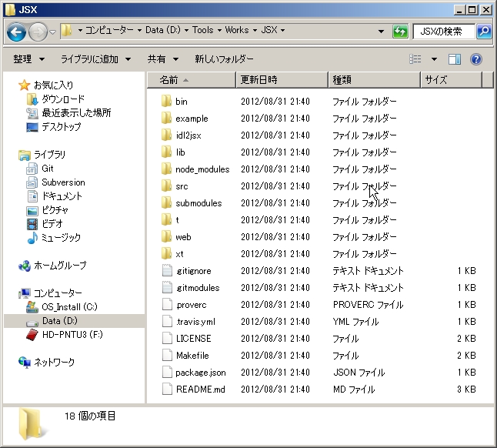Screen dimensions: 497x448
Task: Click the green refresh button
Action: (400, 31)
